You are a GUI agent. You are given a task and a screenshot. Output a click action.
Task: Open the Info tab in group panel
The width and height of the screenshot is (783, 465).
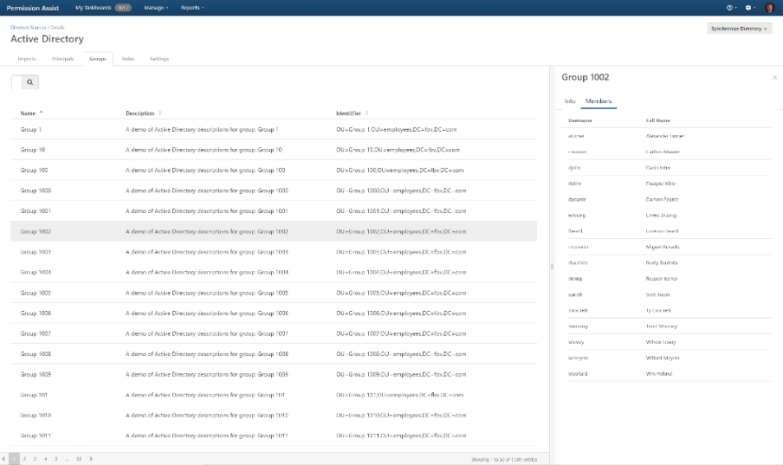570,101
